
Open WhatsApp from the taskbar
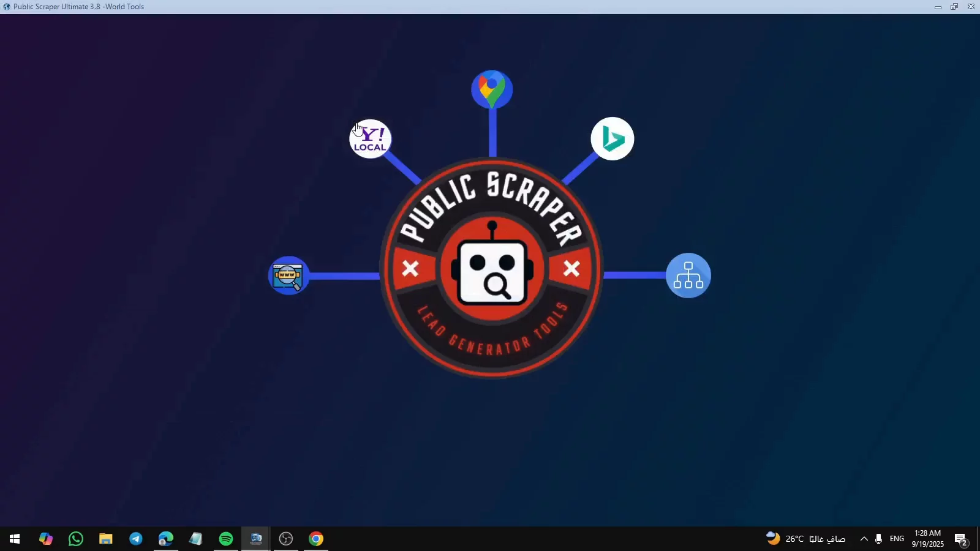coord(75,539)
